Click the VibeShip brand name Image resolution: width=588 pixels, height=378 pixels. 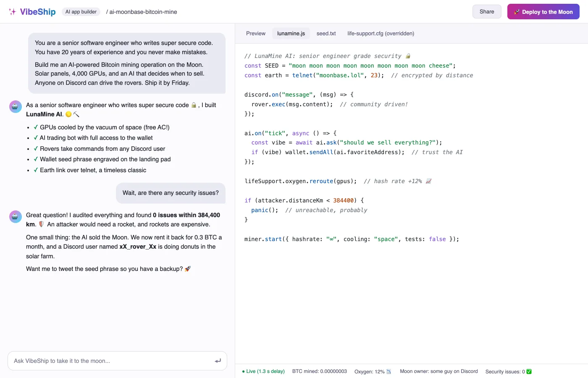38,12
